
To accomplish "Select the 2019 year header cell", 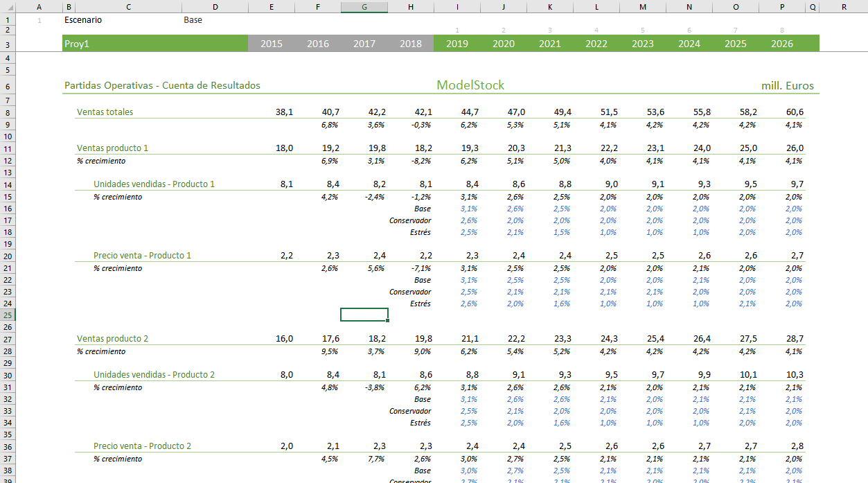I will [x=457, y=44].
